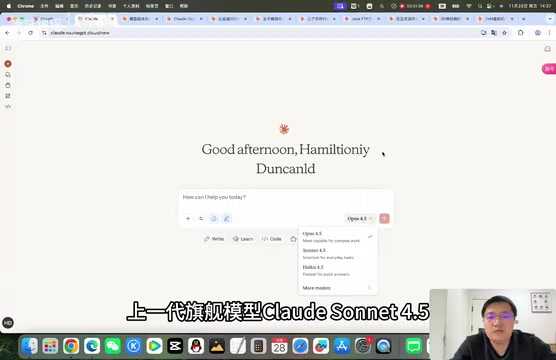
Task: Collapse the Opus 4.5 model selector dropdown
Action: pyautogui.click(x=360, y=218)
